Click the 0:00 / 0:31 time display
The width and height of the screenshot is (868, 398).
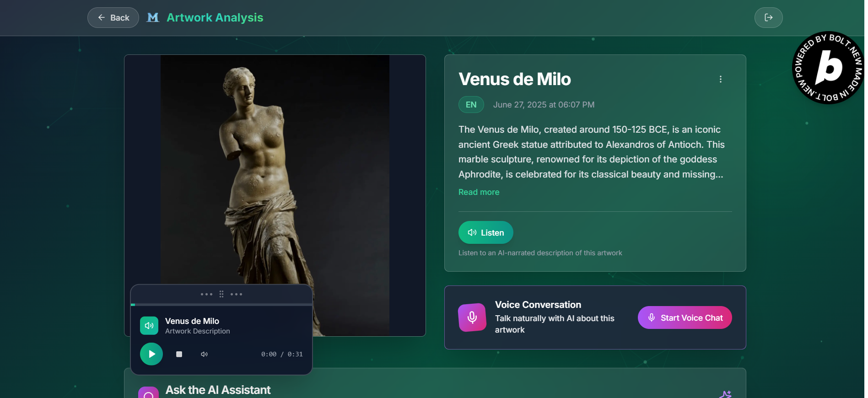tap(282, 354)
